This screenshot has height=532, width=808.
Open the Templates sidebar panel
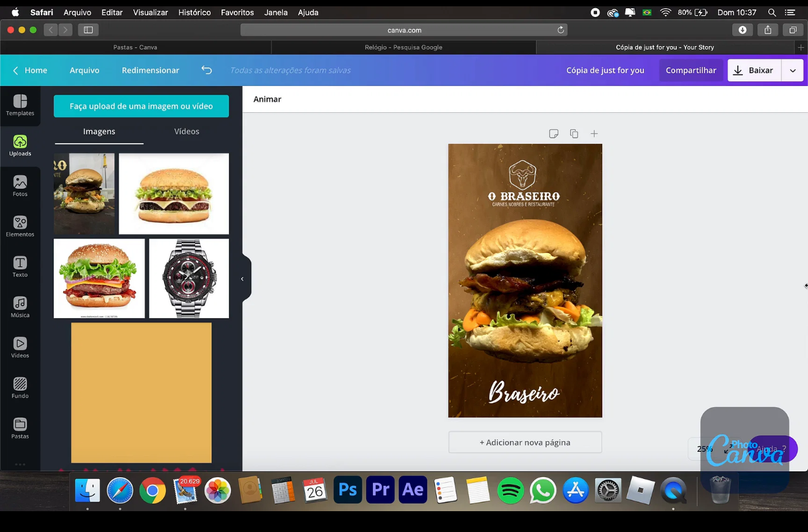[x=20, y=105]
